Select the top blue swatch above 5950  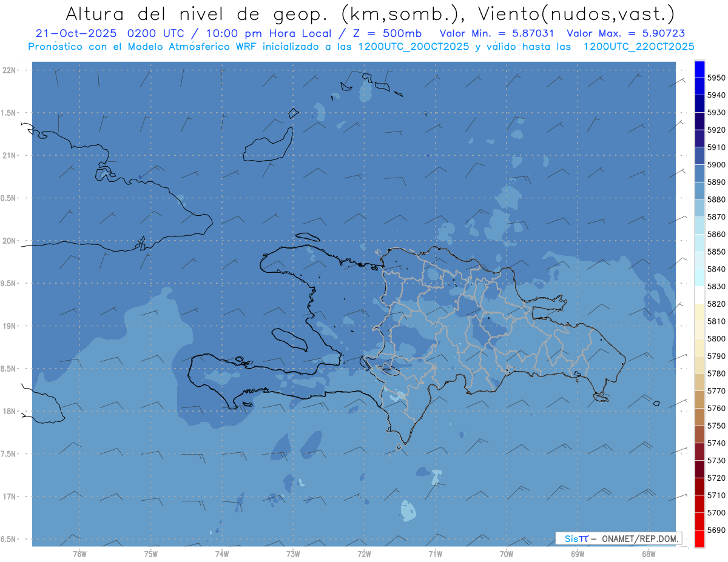(x=699, y=69)
